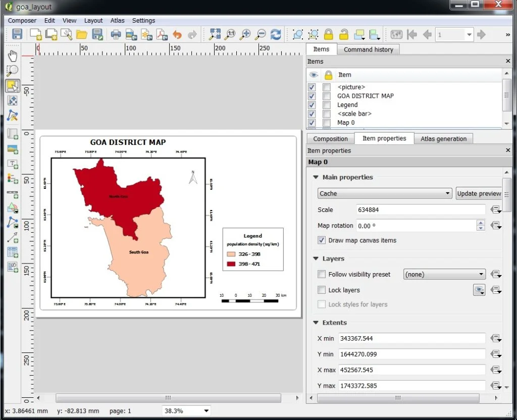Select the Add new label tool

click(13, 164)
